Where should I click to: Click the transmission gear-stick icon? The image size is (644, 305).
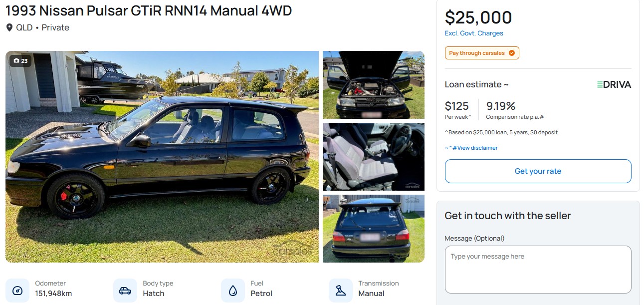pos(340,291)
